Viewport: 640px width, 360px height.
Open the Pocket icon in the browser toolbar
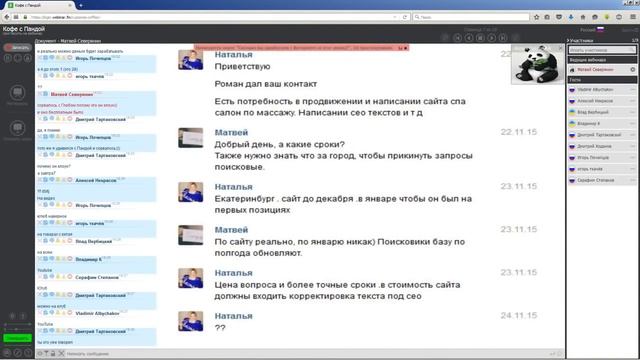559,17
